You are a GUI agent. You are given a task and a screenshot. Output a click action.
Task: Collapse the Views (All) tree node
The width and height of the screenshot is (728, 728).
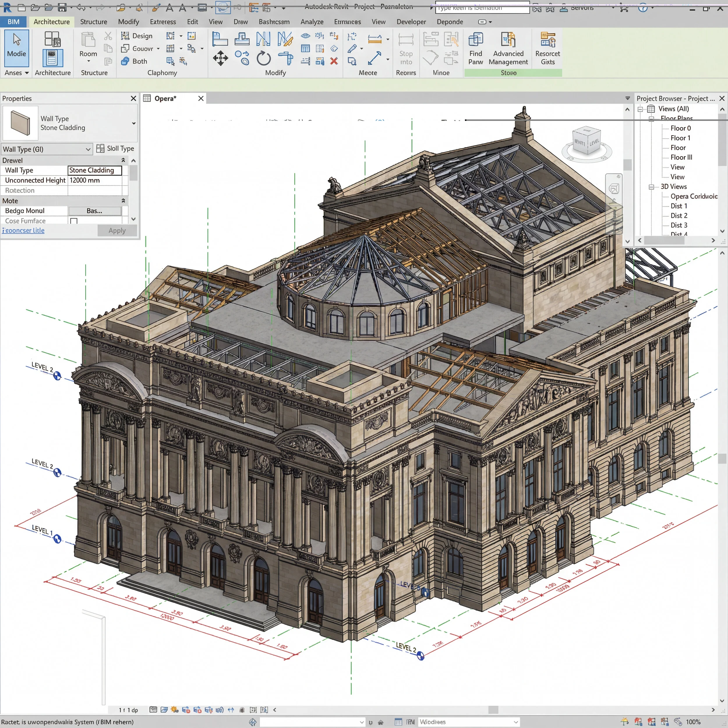(640, 109)
